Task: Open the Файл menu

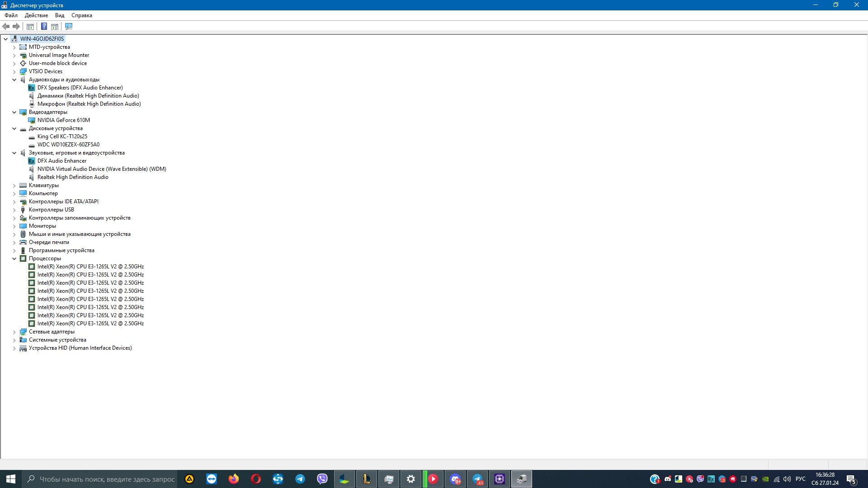Action: [11, 15]
